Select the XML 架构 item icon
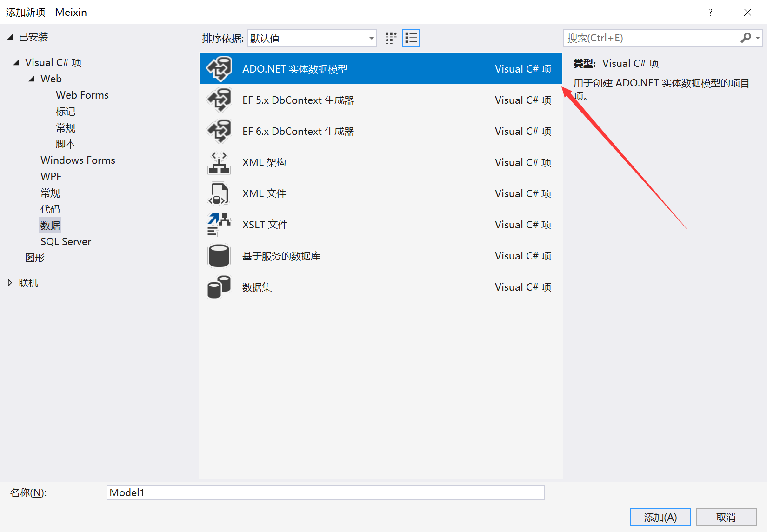 pyautogui.click(x=219, y=162)
